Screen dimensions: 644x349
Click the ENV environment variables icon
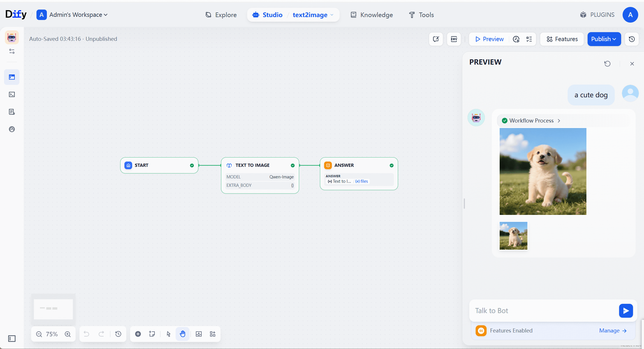pos(454,39)
